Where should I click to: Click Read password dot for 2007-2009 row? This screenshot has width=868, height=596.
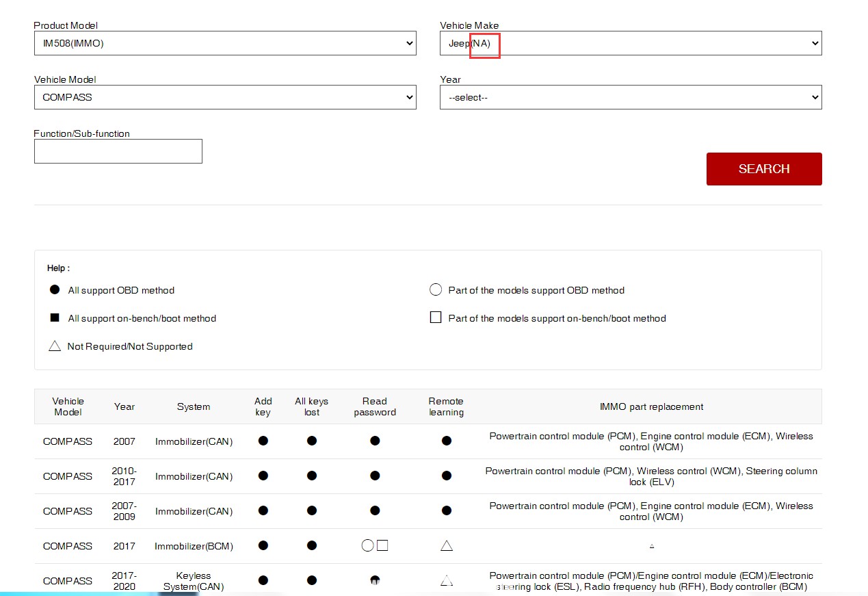pos(375,510)
